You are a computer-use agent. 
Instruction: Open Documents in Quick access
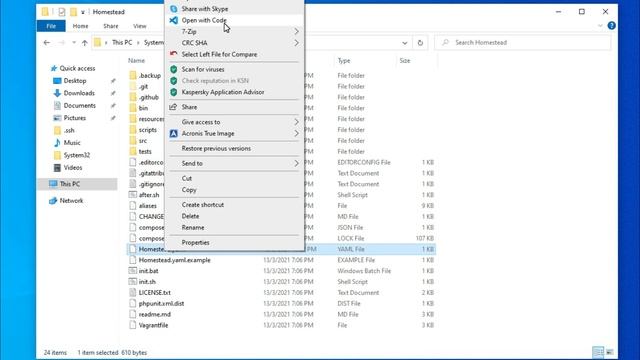point(80,105)
